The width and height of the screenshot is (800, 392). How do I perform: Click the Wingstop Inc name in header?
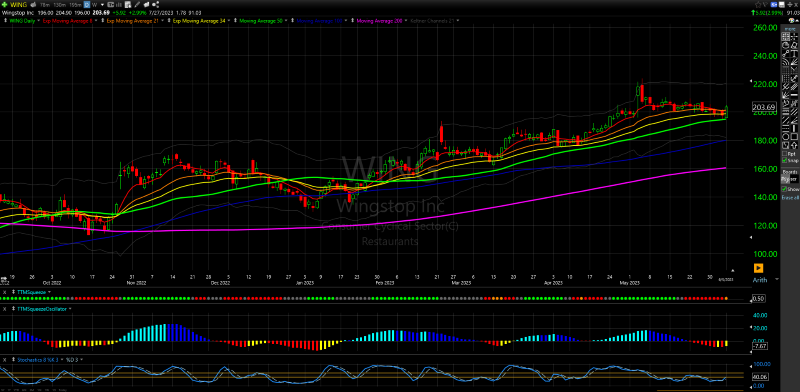coord(17,13)
